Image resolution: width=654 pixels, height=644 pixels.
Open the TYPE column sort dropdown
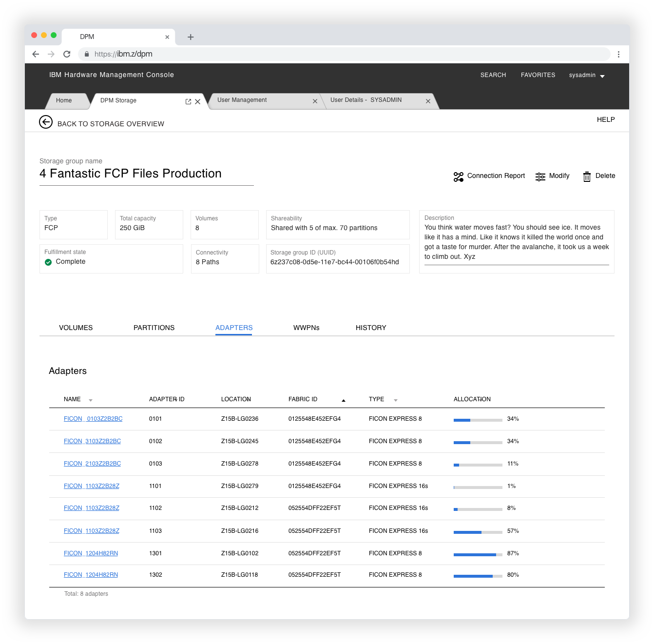pos(395,400)
